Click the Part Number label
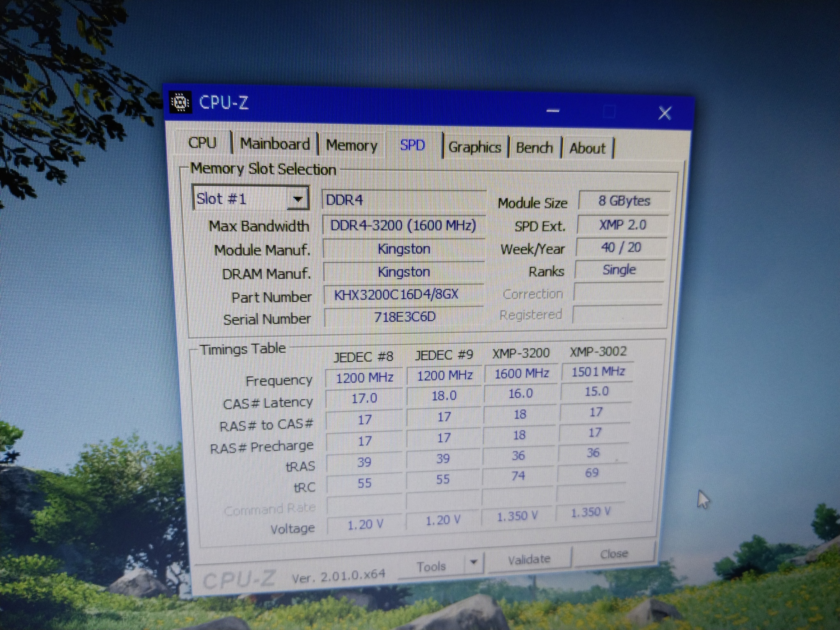Screen dimensions: 840x630 (x=272, y=297)
